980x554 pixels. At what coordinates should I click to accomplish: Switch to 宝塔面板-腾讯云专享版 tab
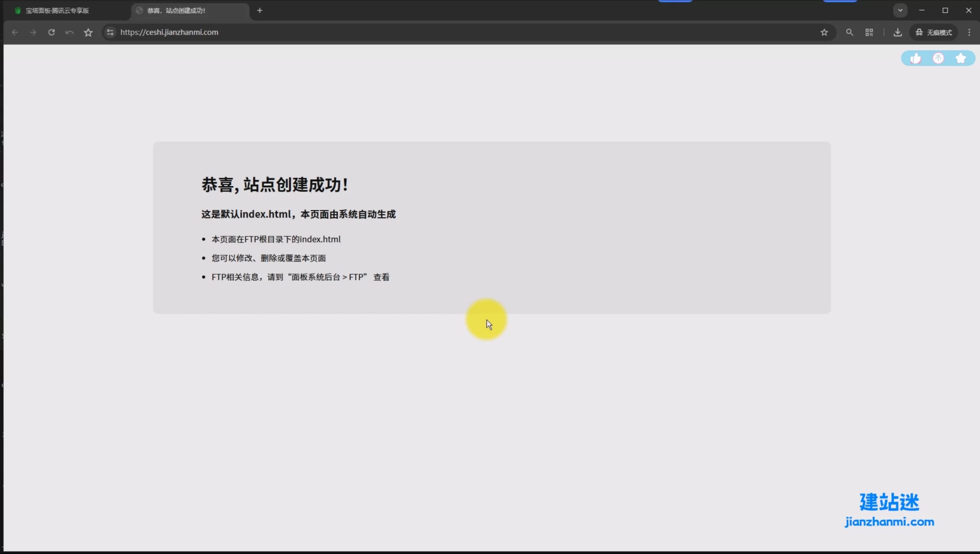pos(57,11)
